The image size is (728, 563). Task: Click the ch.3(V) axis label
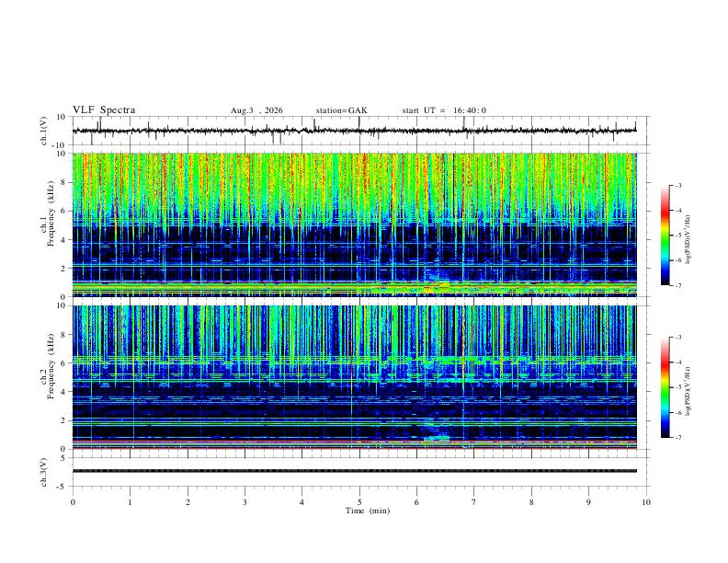point(43,472)
